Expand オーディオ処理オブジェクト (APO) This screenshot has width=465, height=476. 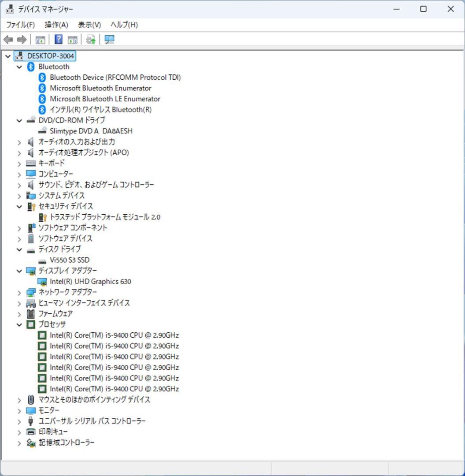click(19, 152)
